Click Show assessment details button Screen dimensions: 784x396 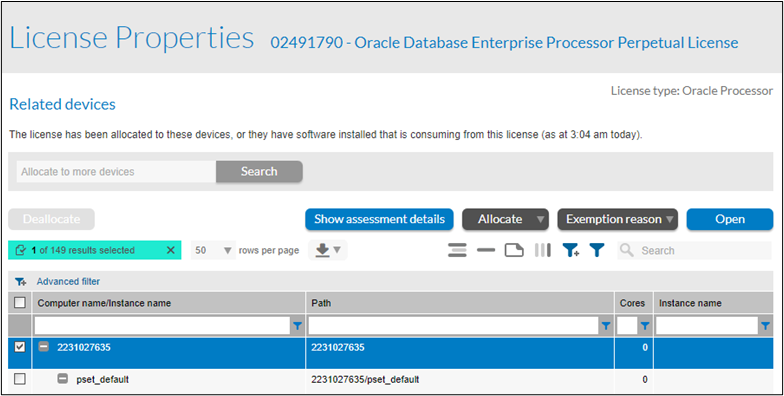point(380,220)
